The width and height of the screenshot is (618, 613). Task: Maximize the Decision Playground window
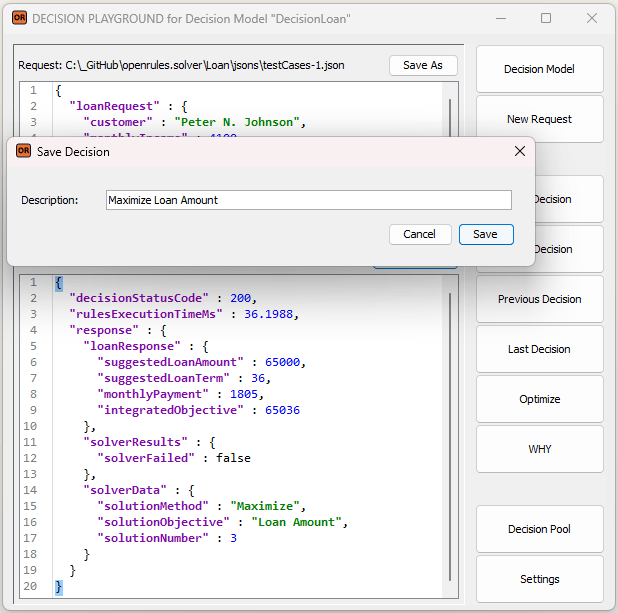(546, 18)
